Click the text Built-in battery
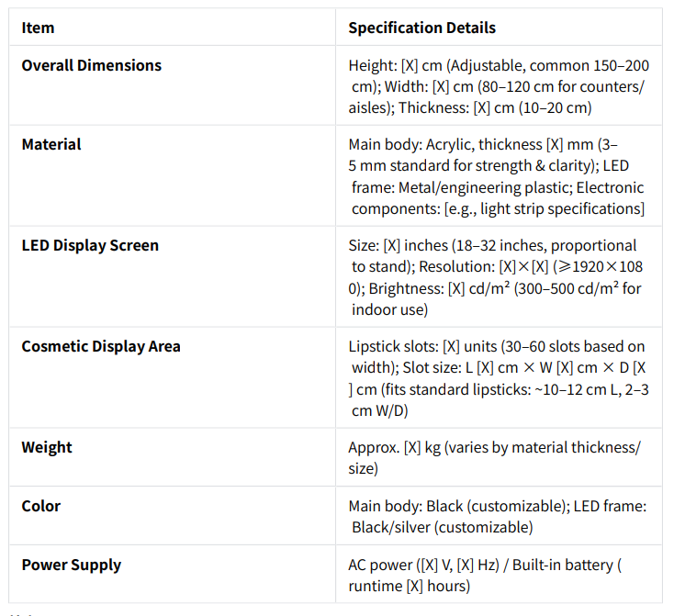The width and height of the screenshot is (674, 616). [x=563, y=565]
